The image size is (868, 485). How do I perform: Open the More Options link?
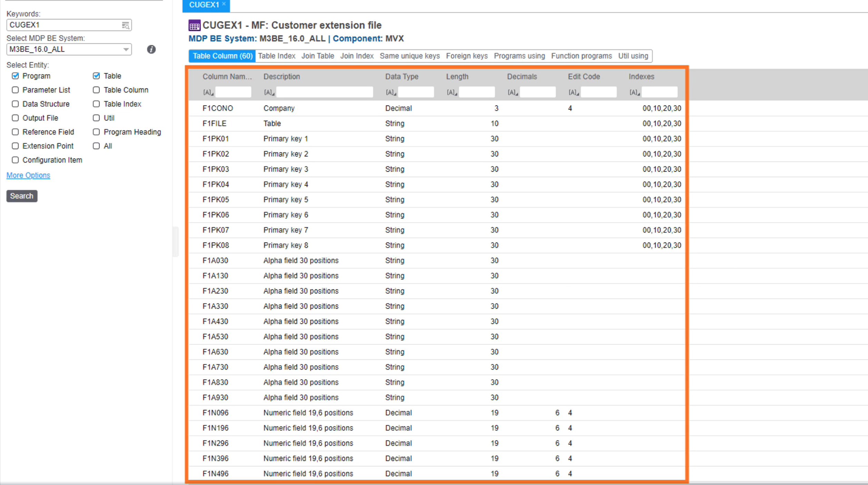coord(28,175)
